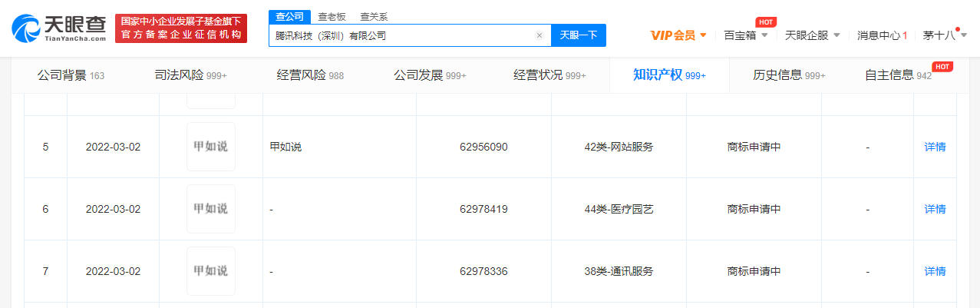Open the 天眼企服 dropdown menu

[x=812, y=35]
